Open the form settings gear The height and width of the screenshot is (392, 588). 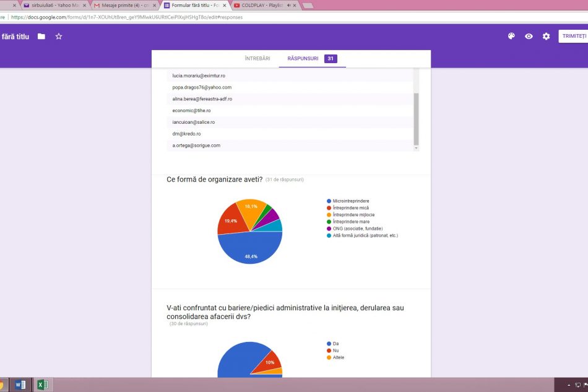point(546,37)
